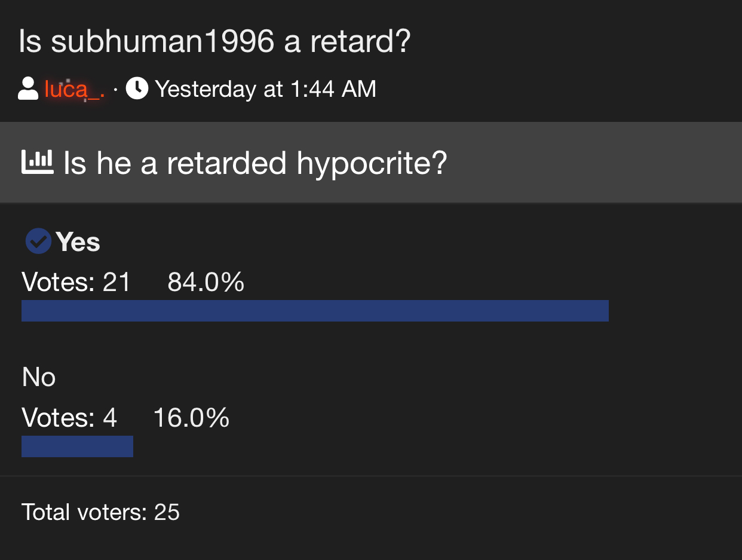Screen dimensions: 742x560
Task: Click the Votes: 21 count label
Action: click(x=76, y=281)
